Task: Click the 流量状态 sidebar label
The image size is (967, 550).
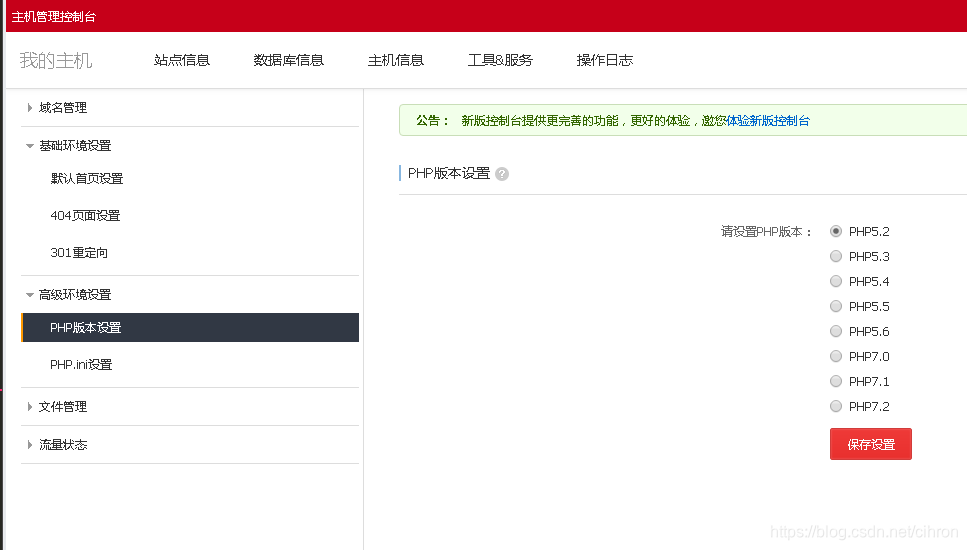Action: [x=63, y=445]
